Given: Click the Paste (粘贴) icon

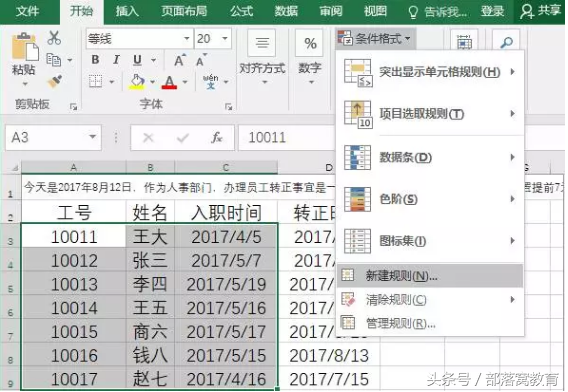Looking at the screenshot, I should 25,47.
